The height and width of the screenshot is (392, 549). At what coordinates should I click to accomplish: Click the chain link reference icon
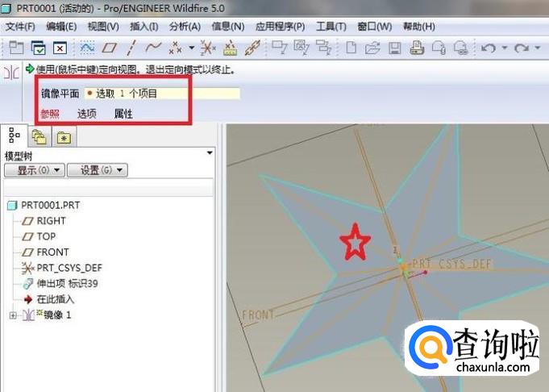pos(252,48)
